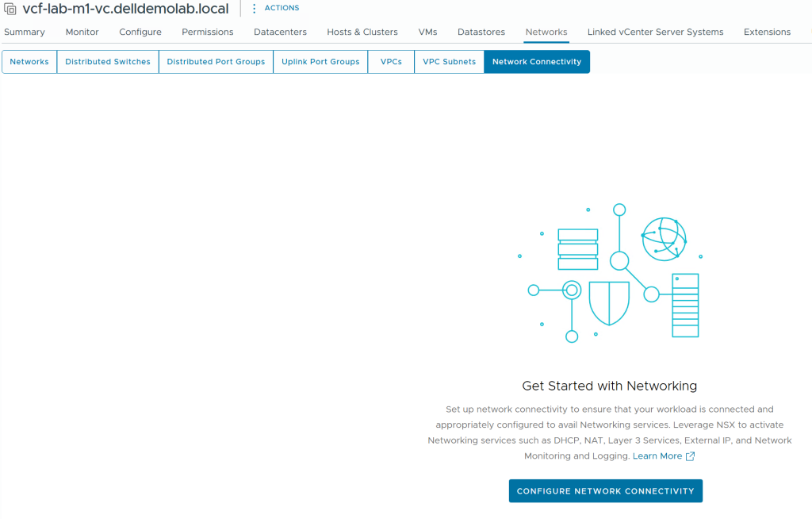Show the Distributed Port Groups view
Viewport: 812px width, 519px height.
pos(216,62)
